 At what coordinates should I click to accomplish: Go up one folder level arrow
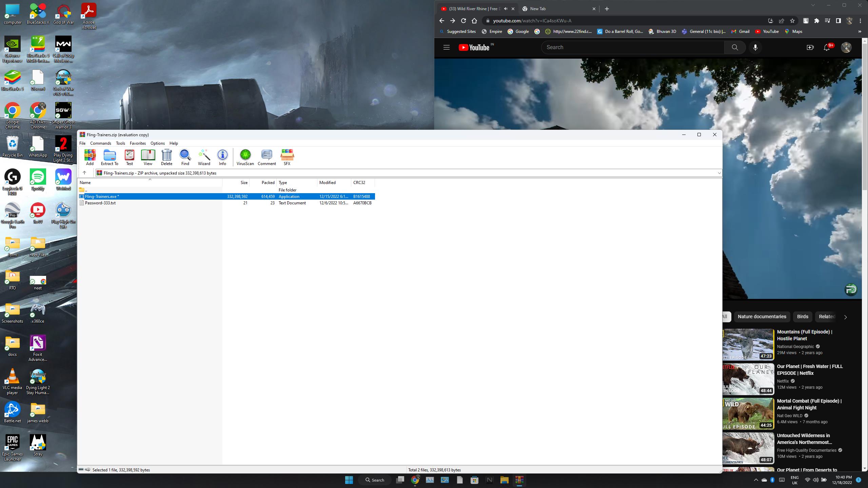(x=84, y=173)
